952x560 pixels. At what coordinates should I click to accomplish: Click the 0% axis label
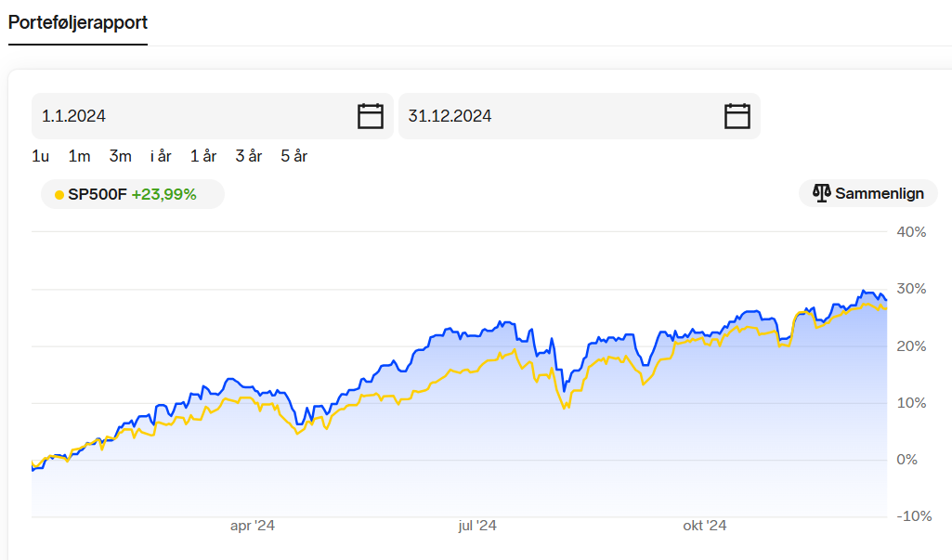[x=907, y=460]
